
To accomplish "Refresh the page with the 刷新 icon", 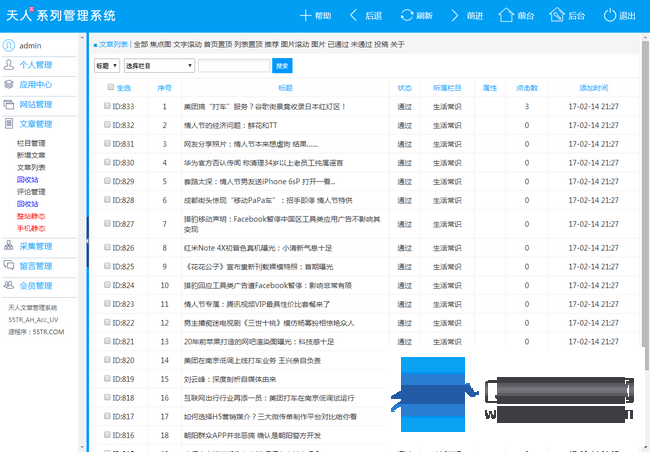I will 407,15.
